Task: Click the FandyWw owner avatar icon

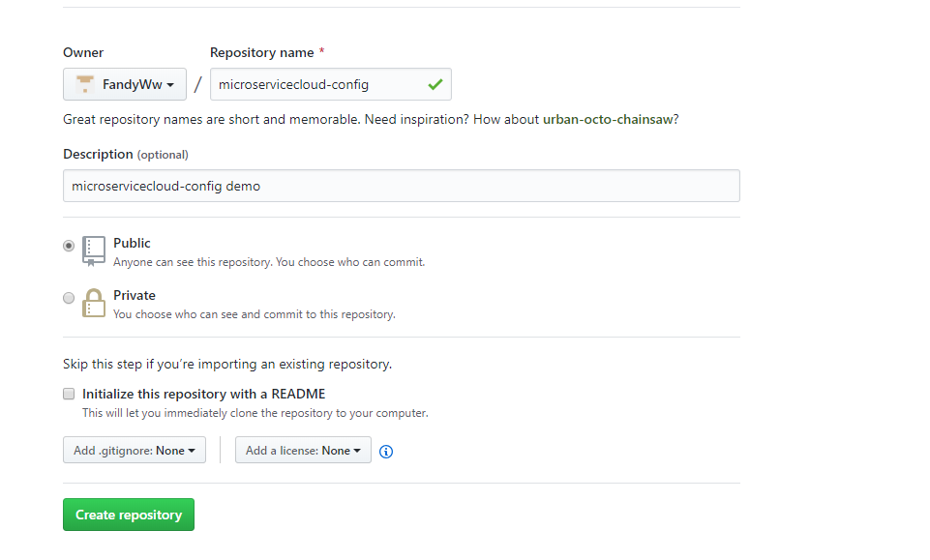Action: (x=85, y=84)
